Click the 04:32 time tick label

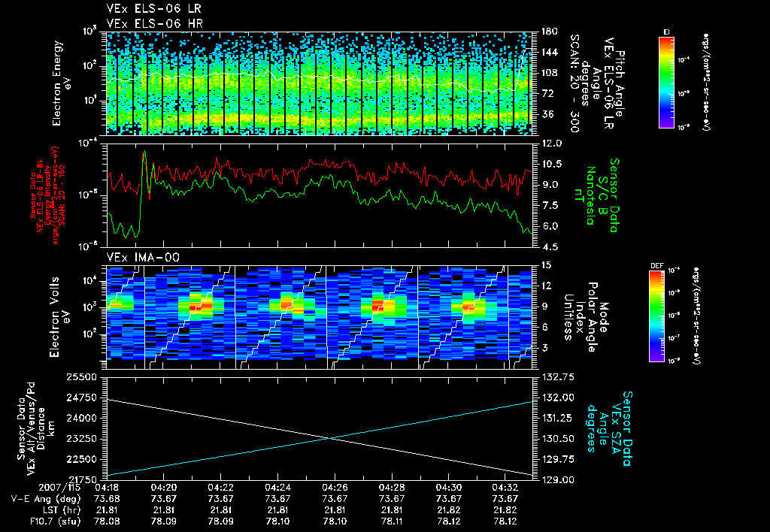(505, 488)
